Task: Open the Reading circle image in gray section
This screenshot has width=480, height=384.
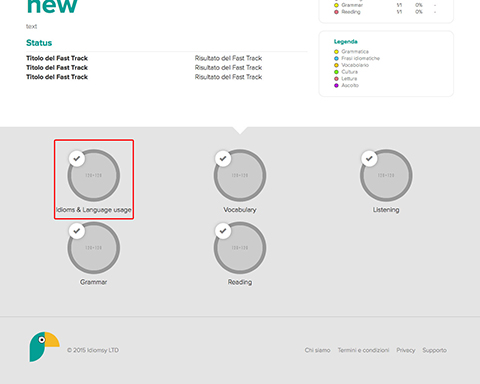Action: pos(240,248)
